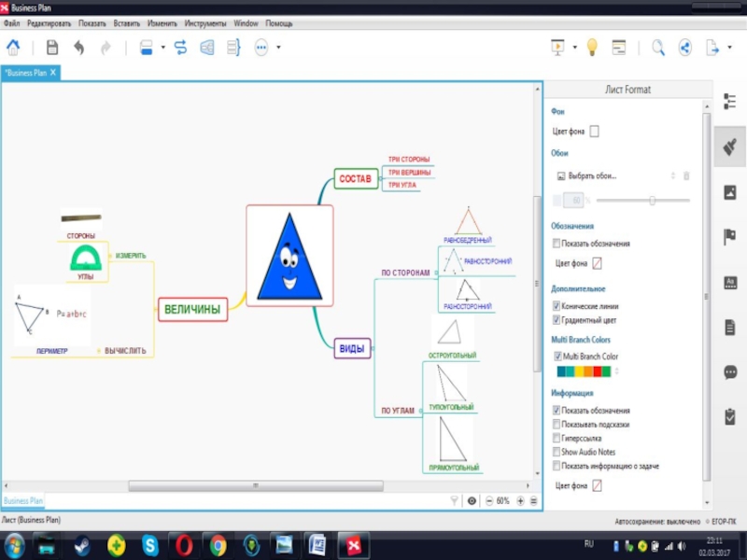This screenshot has height=560, width=747.
Task: Uncheck the Multi Branch Color option
Action: (x=557, y=357)
